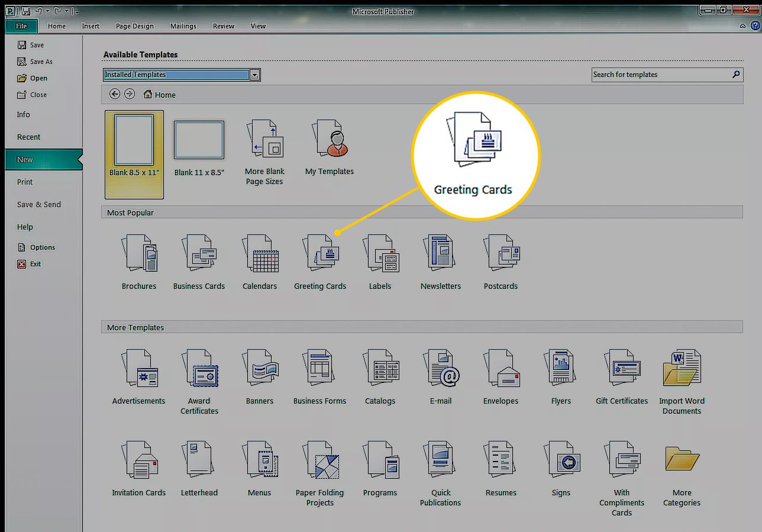Open the File tab
This screenshot has width=762, height=532.
coord(21,26)
